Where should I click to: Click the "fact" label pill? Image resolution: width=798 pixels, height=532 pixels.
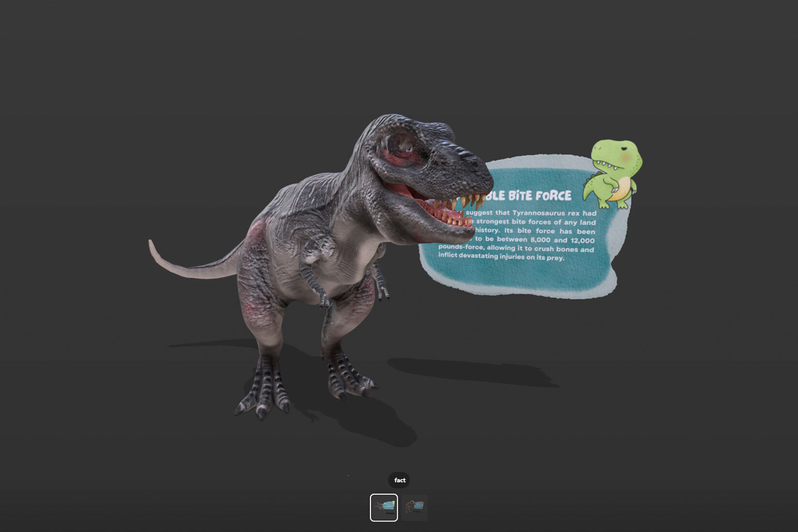[x=399, y=480]
